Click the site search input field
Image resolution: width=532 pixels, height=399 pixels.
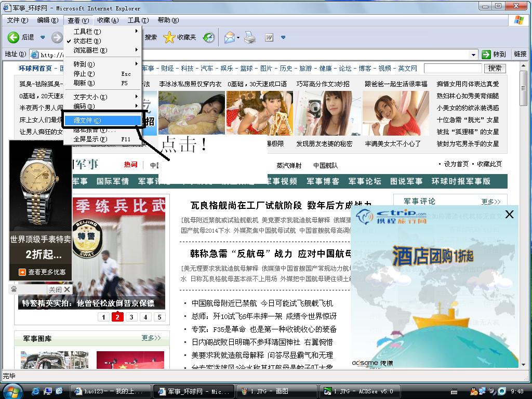453,69
